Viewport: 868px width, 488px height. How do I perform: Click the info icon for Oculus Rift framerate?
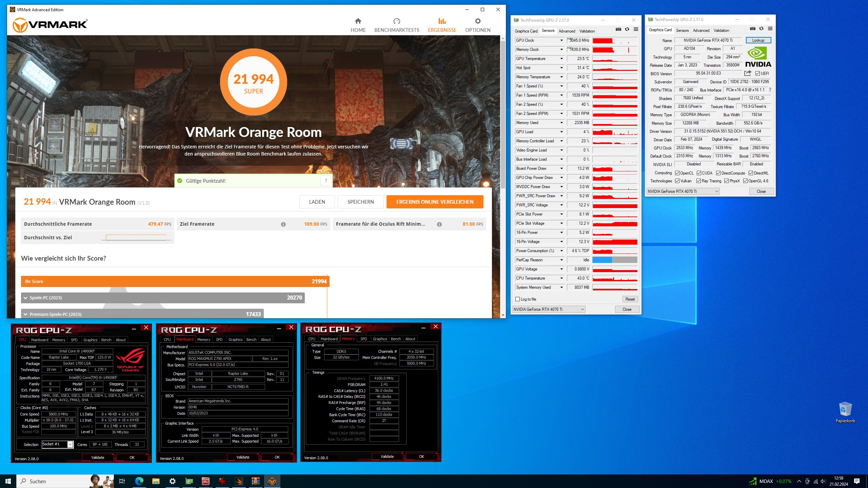[439, 224]
